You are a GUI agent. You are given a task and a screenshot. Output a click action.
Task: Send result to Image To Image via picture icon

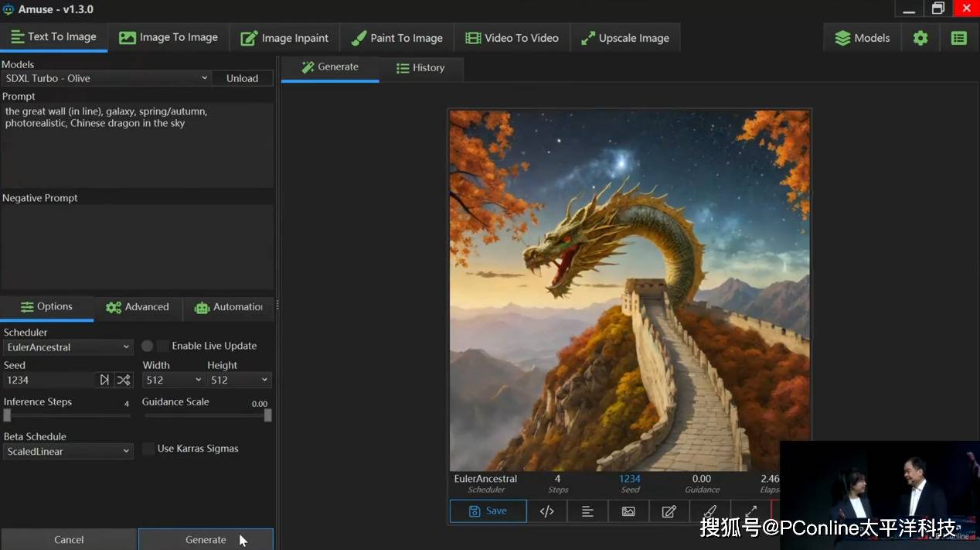click(628, 511)
